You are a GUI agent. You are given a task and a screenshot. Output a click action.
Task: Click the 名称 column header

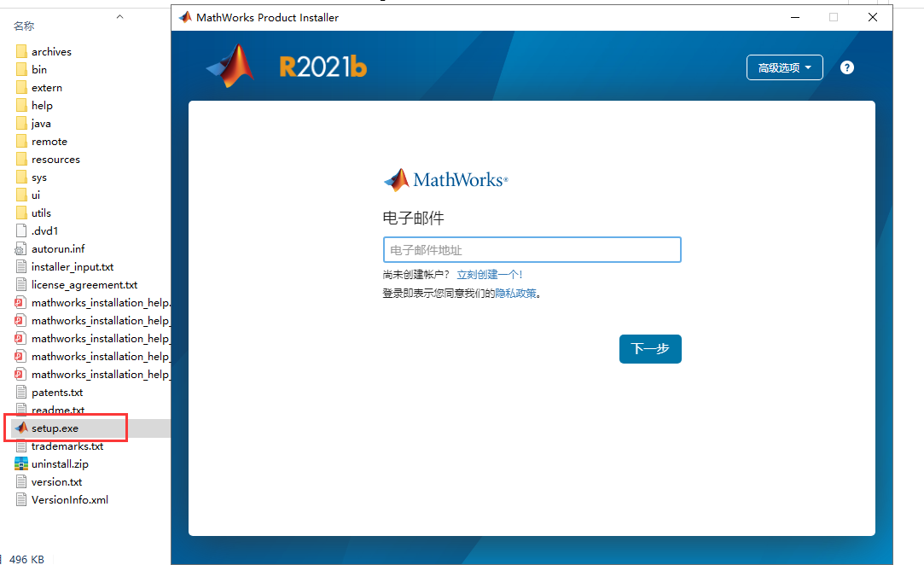coord(23,26)
